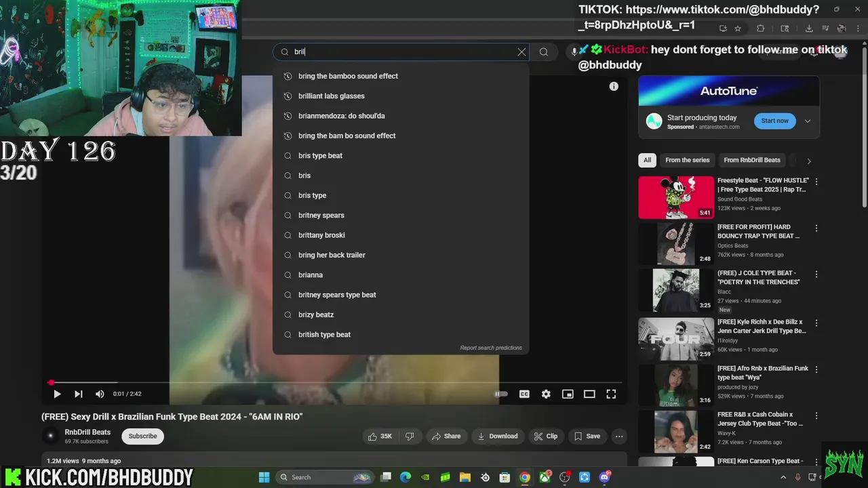The height and width of the screenshot is (488, 868).
Task: Toggle autoplay switch in player
Action: click(x=501, y=394)
